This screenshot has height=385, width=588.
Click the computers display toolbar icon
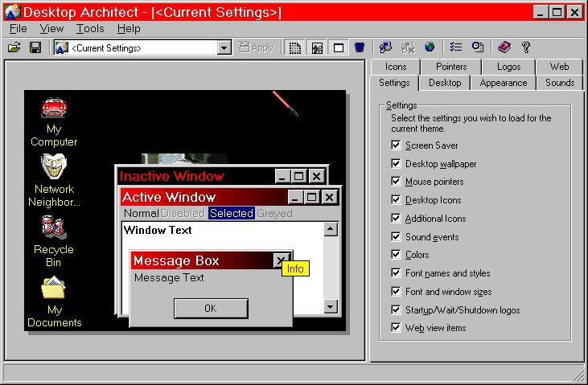385,47
